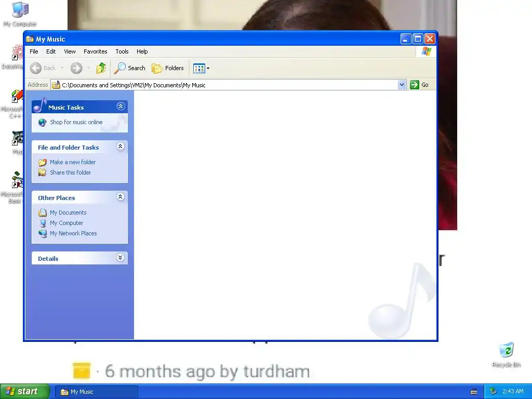Image resolution: width=532 pixels, height=399 pixels.
Task: Maximize the My Music window
Action: [x=418, y=38]
